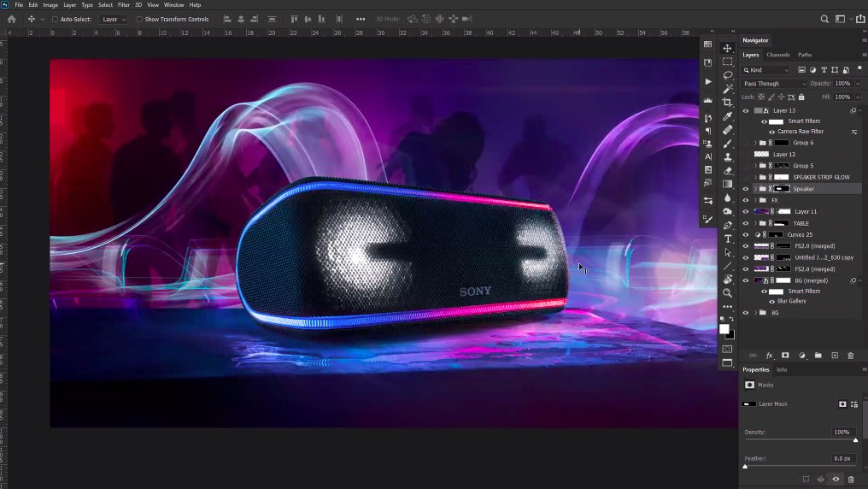Click the Align left edges icon

coord(227,19)
